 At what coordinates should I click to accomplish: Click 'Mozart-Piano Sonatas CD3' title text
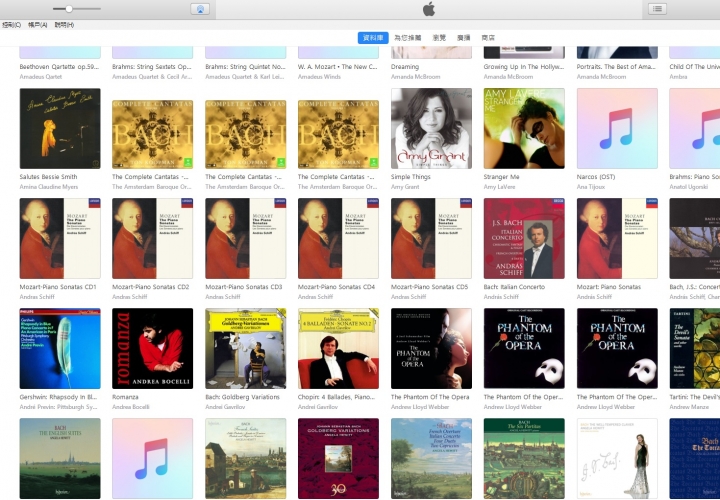(244, 287)
